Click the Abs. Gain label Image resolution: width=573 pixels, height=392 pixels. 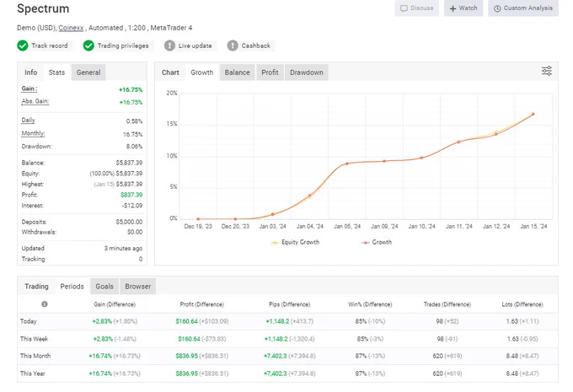35,101
